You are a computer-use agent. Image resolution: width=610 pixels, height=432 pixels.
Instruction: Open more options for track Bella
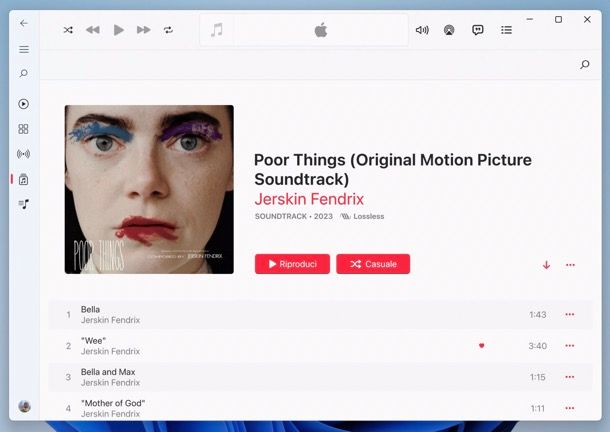570,315
